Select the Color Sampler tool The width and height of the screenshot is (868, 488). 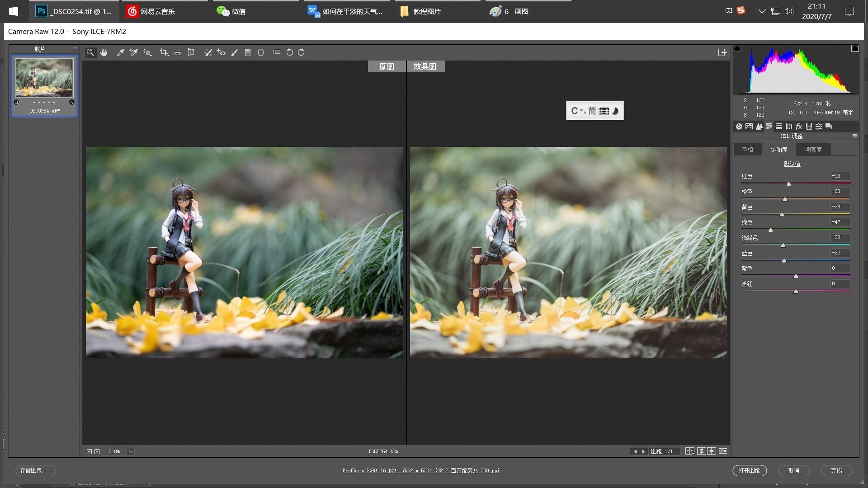point(133,52)
